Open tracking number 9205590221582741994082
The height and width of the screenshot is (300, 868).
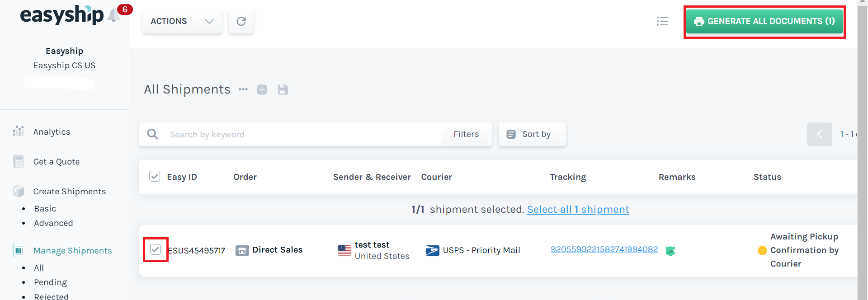coord(604,249)
